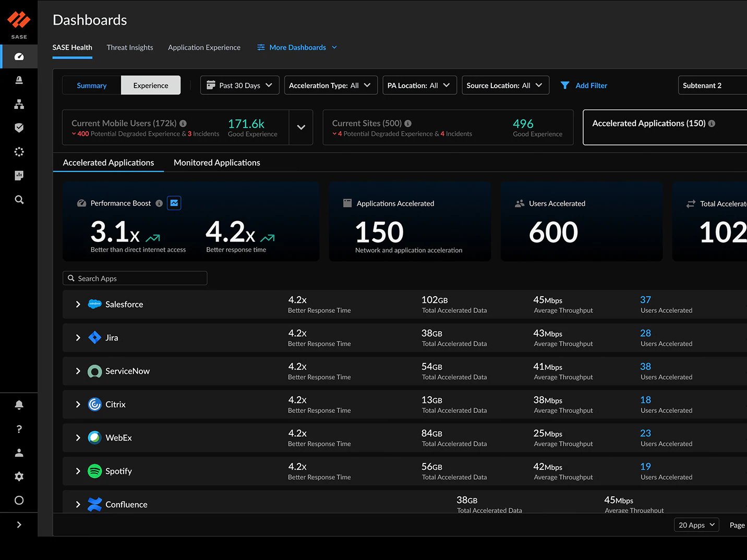
Task: Click the network topology icon in sidebar
Action: (19, 104)
